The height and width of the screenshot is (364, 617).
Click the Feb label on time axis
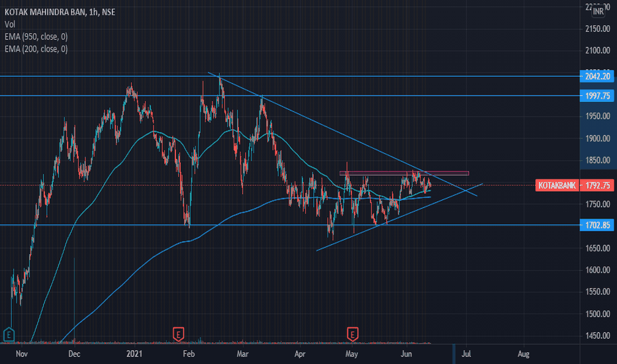click(189, 354)
